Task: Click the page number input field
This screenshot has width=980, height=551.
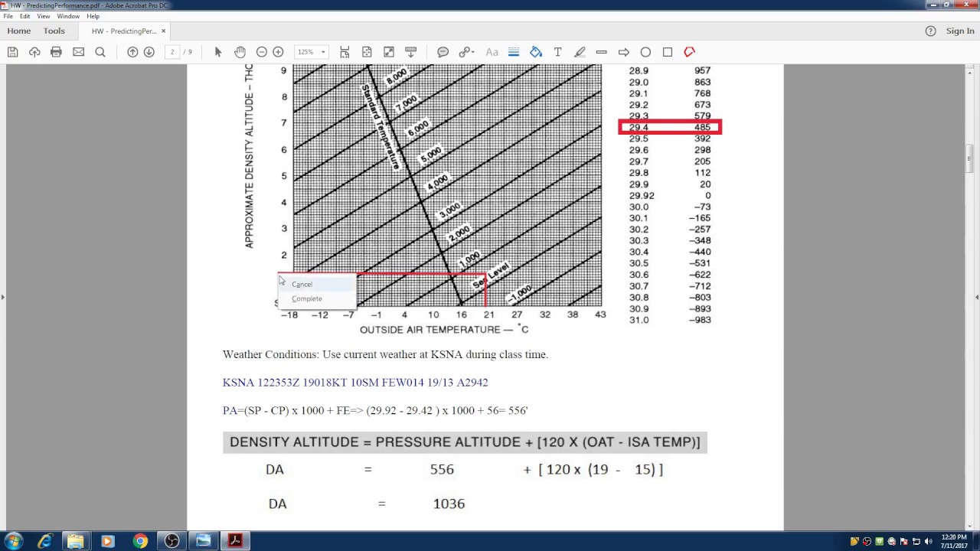Action: click(x=172, y=52)
